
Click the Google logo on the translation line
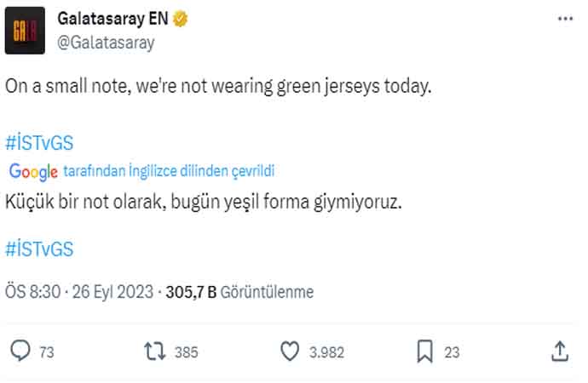pyautogui.click(x=33, y=171)
